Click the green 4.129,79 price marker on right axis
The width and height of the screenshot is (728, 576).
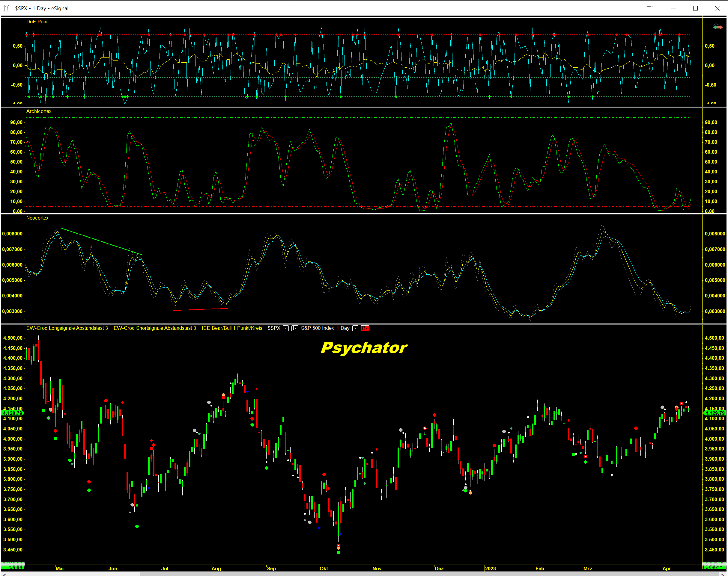715,413
